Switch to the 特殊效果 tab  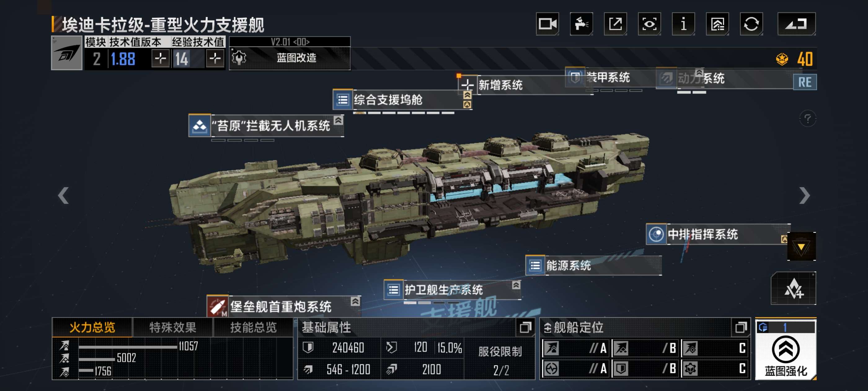click(173, 327)
